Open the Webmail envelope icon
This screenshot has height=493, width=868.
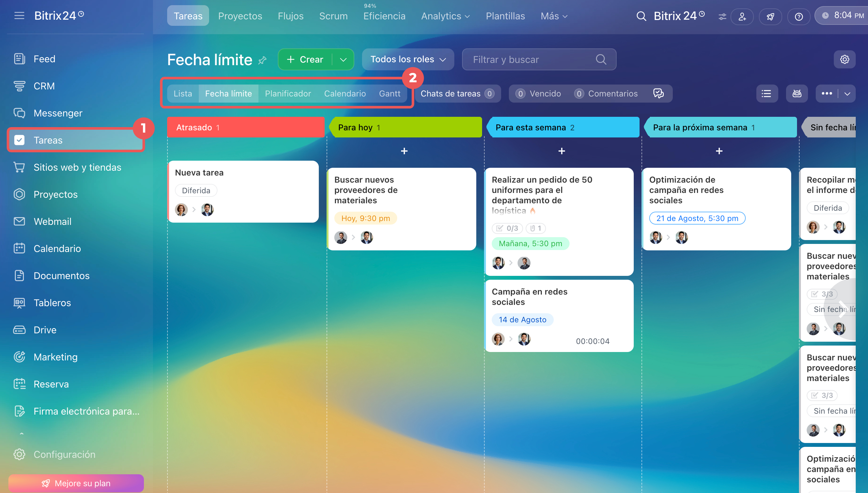[19, 221]
